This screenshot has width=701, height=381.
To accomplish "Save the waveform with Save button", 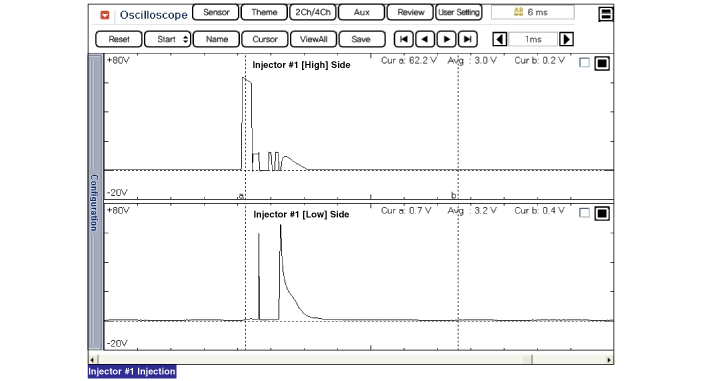I will tap(362, 39).
